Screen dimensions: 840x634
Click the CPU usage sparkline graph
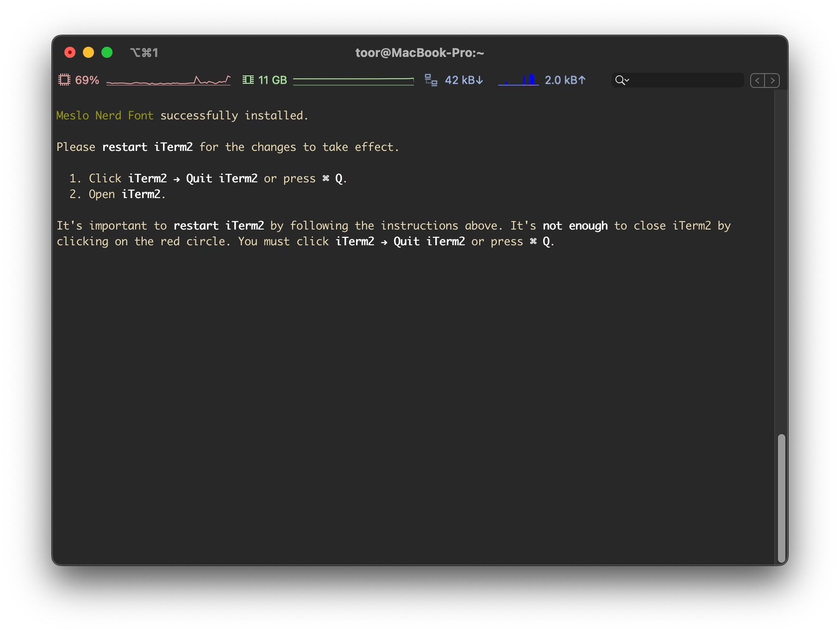[169, 81]
